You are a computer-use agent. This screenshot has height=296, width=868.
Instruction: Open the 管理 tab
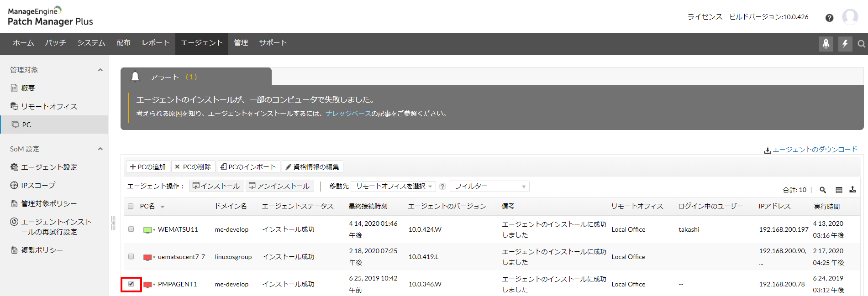241,43
